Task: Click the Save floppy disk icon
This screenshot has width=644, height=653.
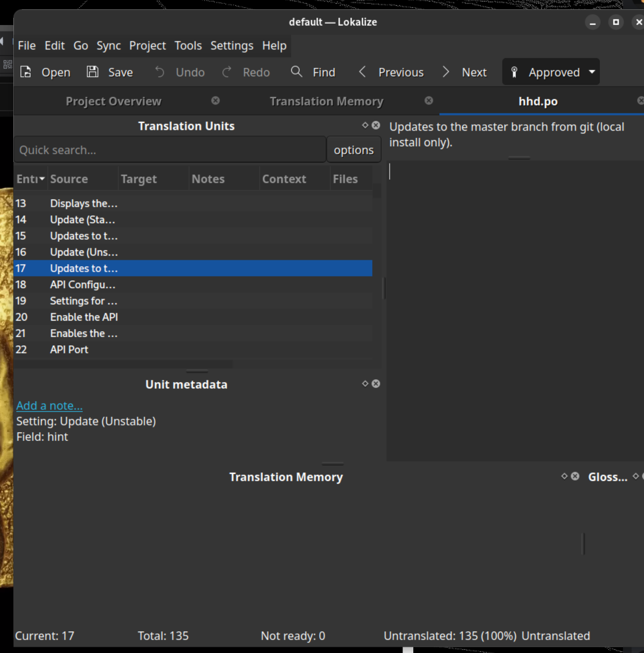Action: point(93,72)
